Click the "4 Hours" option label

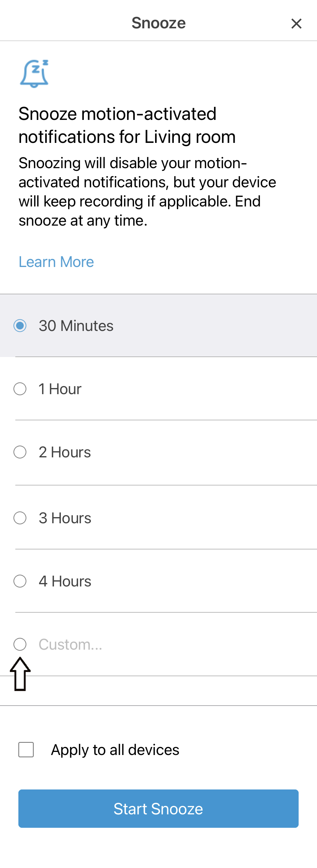point(65,581)
